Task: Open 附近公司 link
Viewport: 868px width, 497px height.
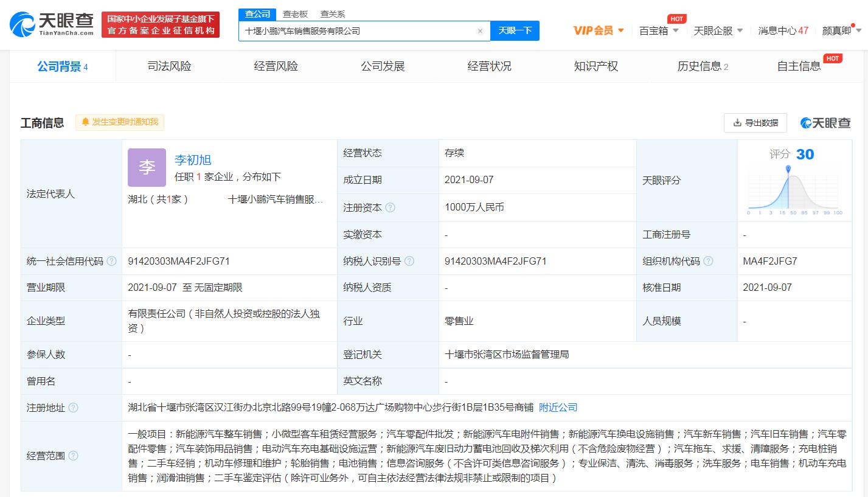Action: coord(558,408)
